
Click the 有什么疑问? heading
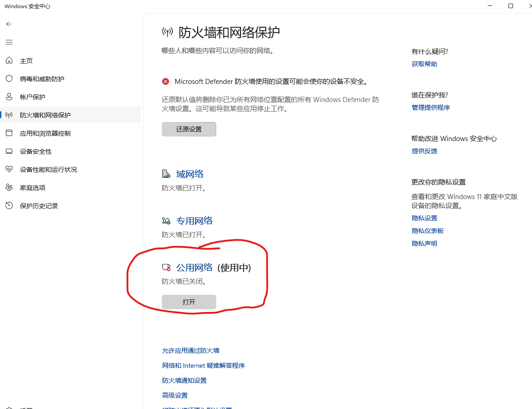pyautogui.click(x=430, y=52)
